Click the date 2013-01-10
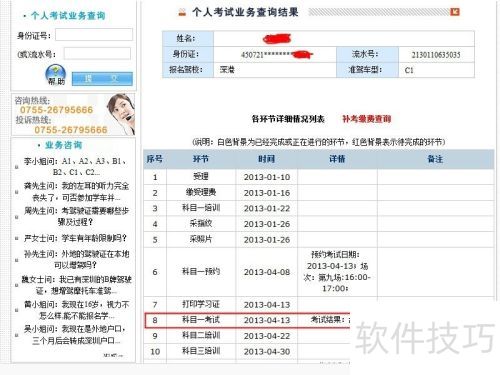500x375 pixels. click(x=267, y=177)
